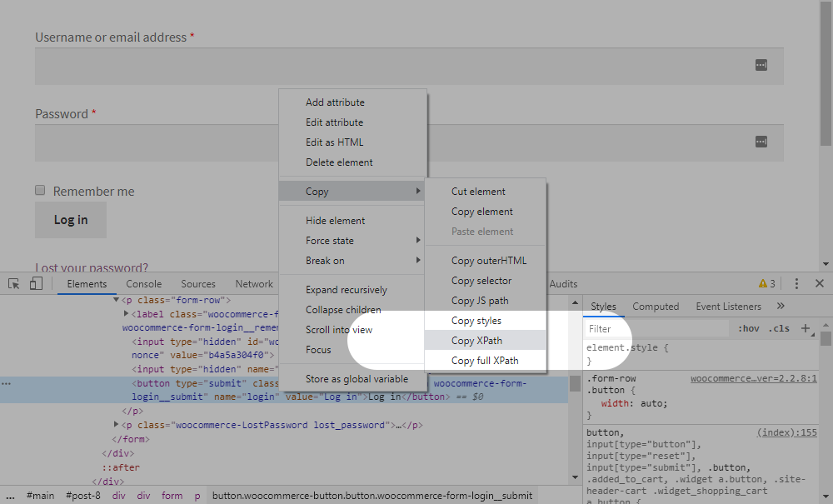The image size is (833, 504).
Task: Switch to the Console tab
Action: 143,283
